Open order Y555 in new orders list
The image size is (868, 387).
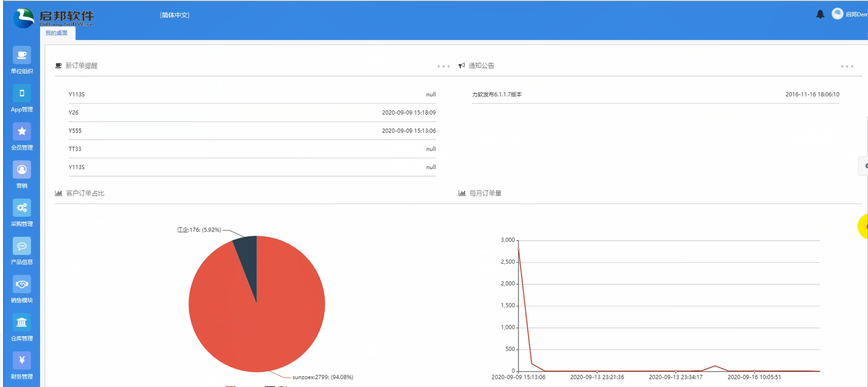(x=75, y=131)
